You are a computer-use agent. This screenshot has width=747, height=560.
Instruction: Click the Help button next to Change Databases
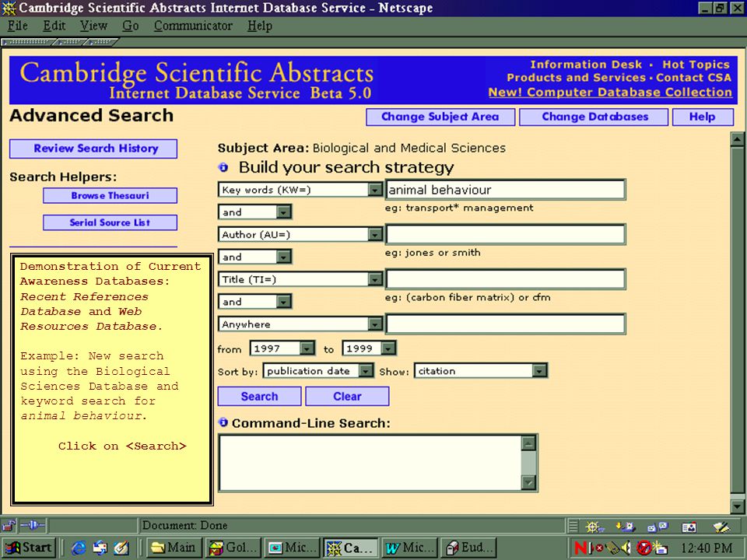click(x=703, y=117)
